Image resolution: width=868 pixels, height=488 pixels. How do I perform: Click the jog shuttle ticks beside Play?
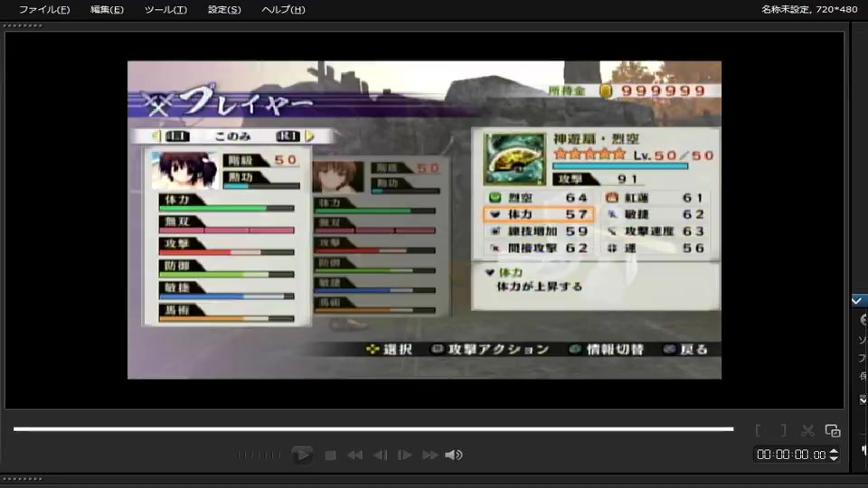coord(259,455)
